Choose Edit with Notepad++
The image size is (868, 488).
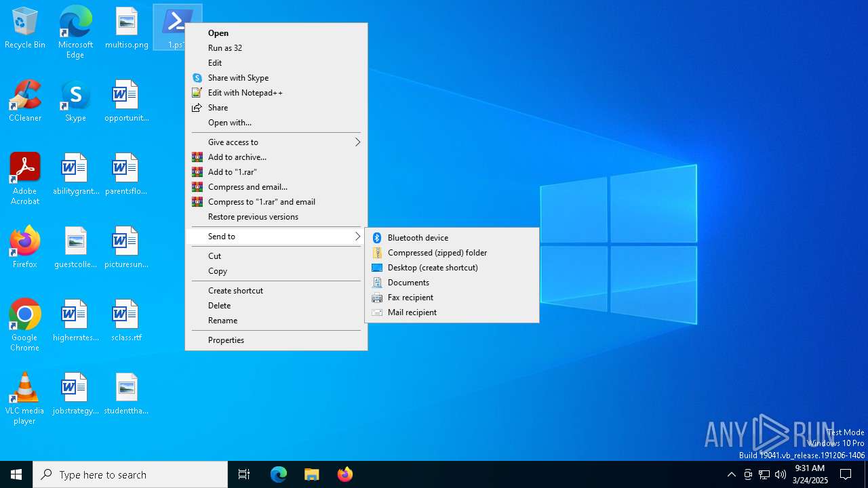[277, 93]
